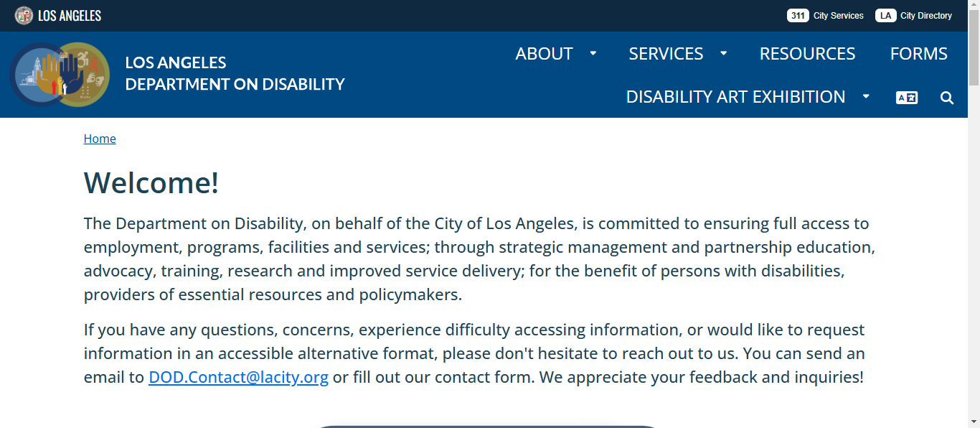Open the About menu item
980x428 pixels.
(544, 54)
